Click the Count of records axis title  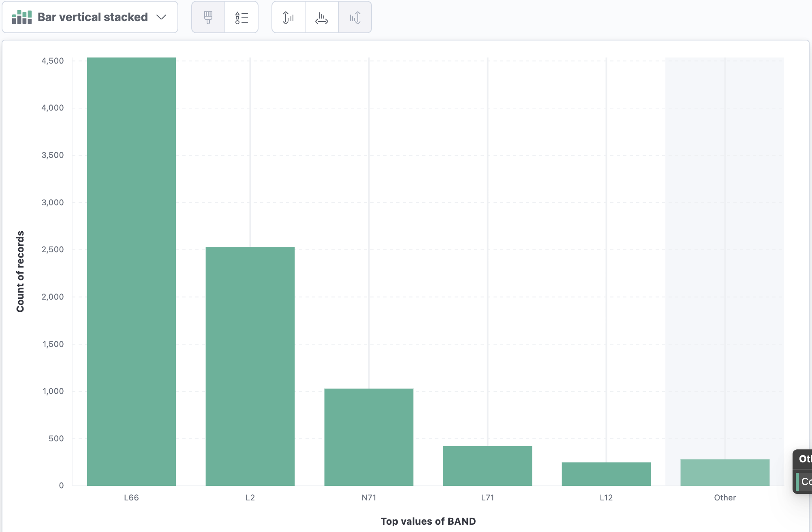coord(20,271)
